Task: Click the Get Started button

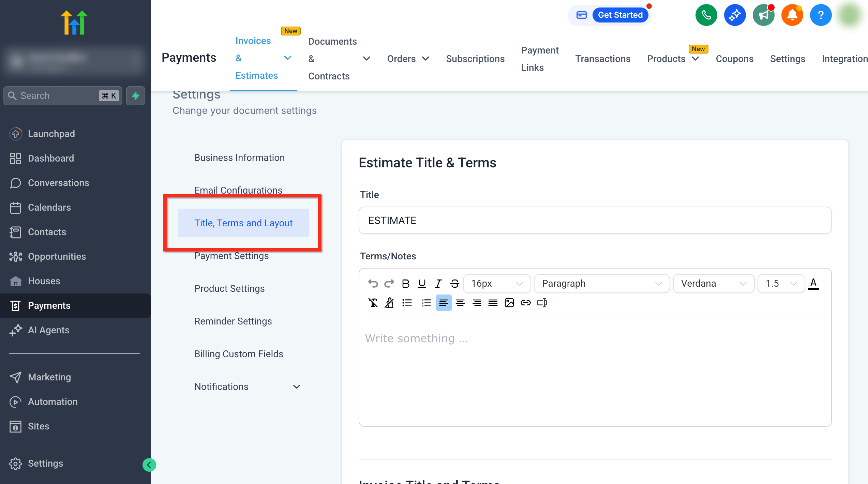Action: click(620, 15)
